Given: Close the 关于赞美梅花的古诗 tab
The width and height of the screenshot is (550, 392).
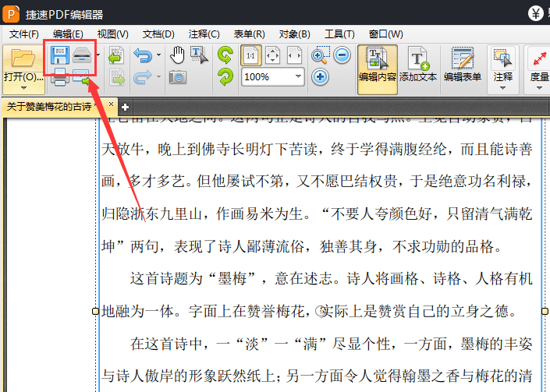Looking at the screenshot, I should [x=111, y=104].
